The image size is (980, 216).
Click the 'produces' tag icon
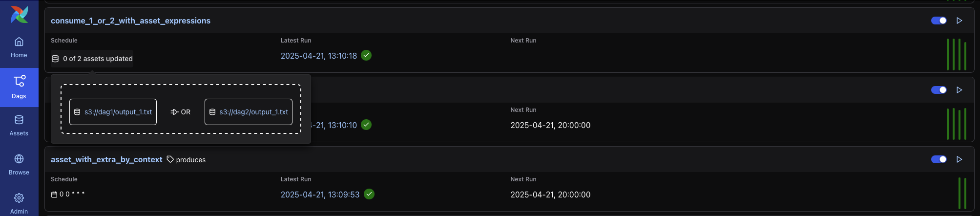(170, 159)
